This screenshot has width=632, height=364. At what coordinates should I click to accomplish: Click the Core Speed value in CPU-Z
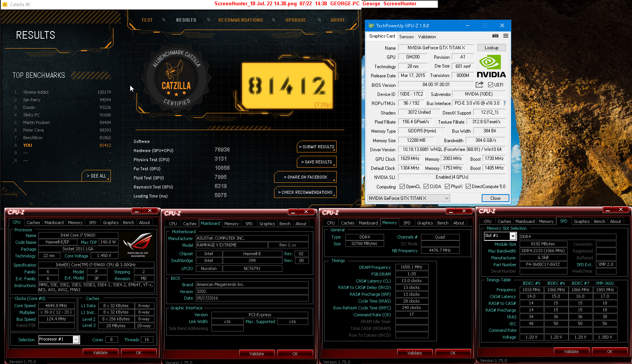[56, 306]
